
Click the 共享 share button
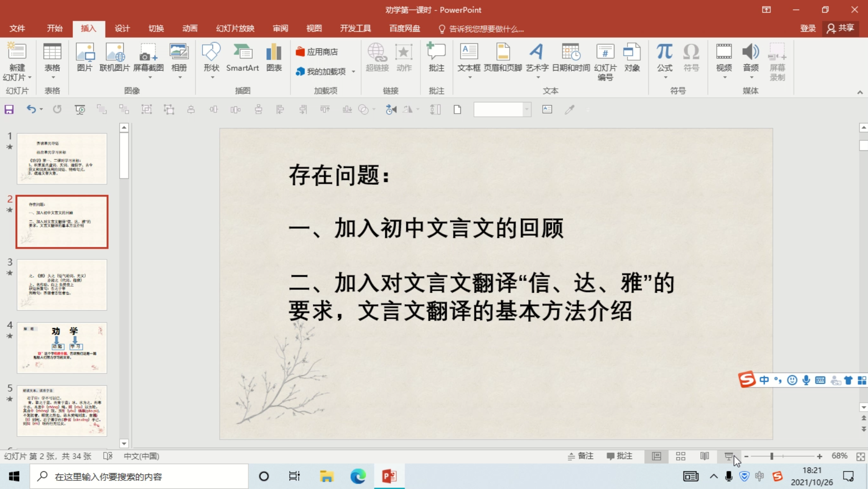[x=840, y=28]
